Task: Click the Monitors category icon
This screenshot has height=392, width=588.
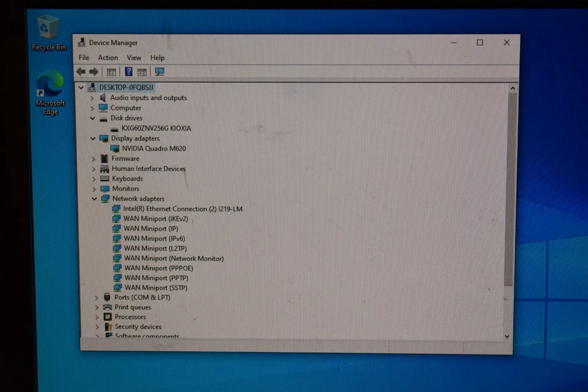Action: tap(105, 189)
